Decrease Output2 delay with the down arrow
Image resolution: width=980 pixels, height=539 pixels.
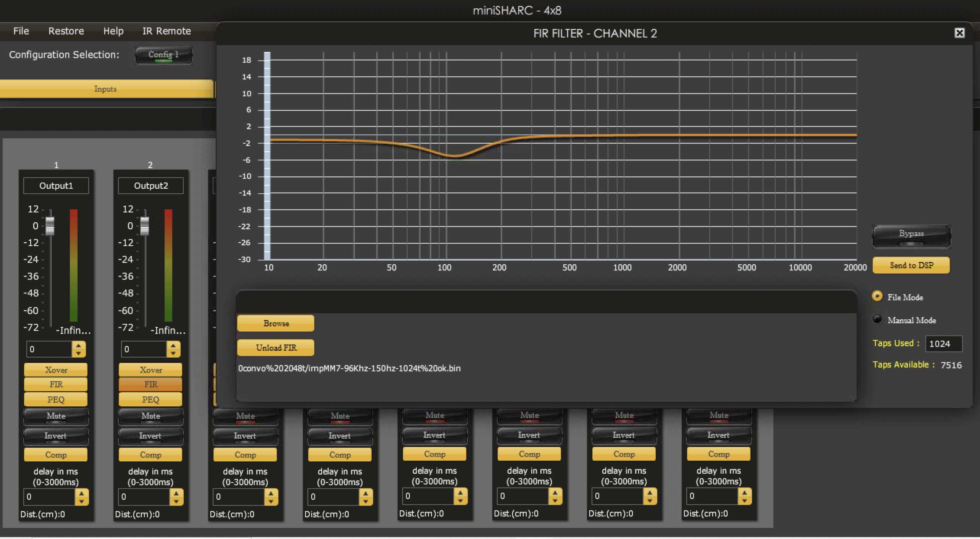pyautogui.click(x=176, y=501)
